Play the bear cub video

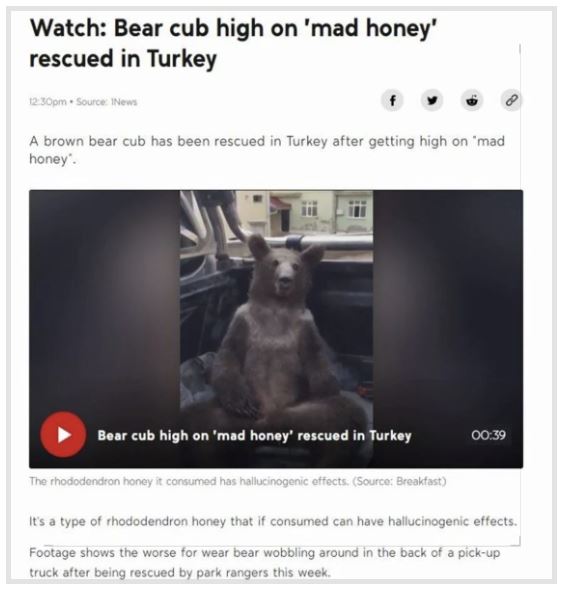[63, 434]
